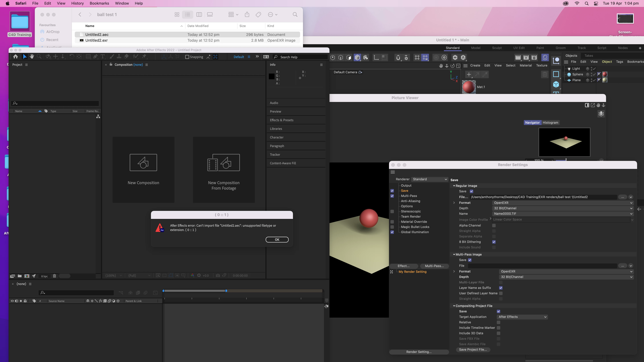Viewport: 644px width, 362px height.
Task: Click the Save Project File button
Action: [473, 350]
